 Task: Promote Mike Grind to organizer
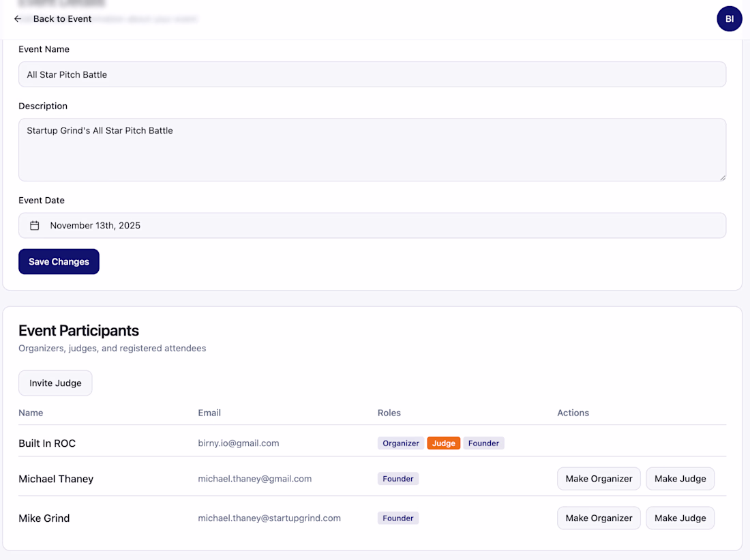tap(599, 518)
